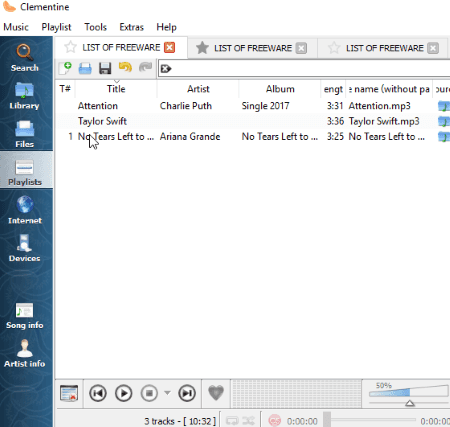
Task: Toggle the repeat mode icon
Action: pyautogui.click(x=232, y=421)
